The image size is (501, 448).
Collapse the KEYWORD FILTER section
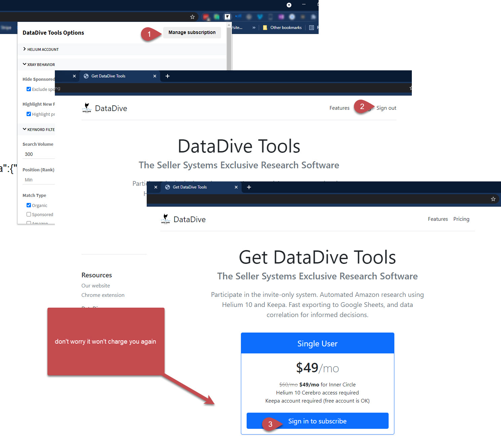coord(36,129)
